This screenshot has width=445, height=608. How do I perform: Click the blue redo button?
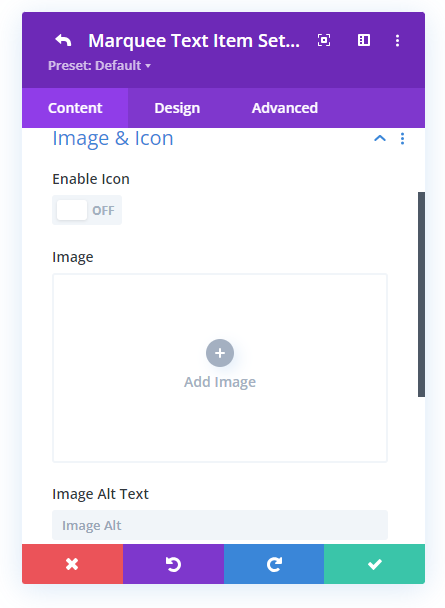274,564
